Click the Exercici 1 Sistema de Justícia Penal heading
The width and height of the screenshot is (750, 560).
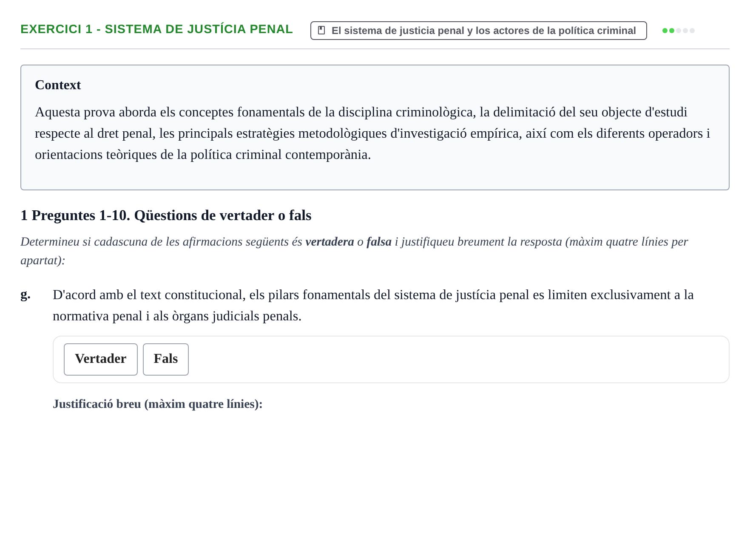pyautogui.click(x=156, y=29)
